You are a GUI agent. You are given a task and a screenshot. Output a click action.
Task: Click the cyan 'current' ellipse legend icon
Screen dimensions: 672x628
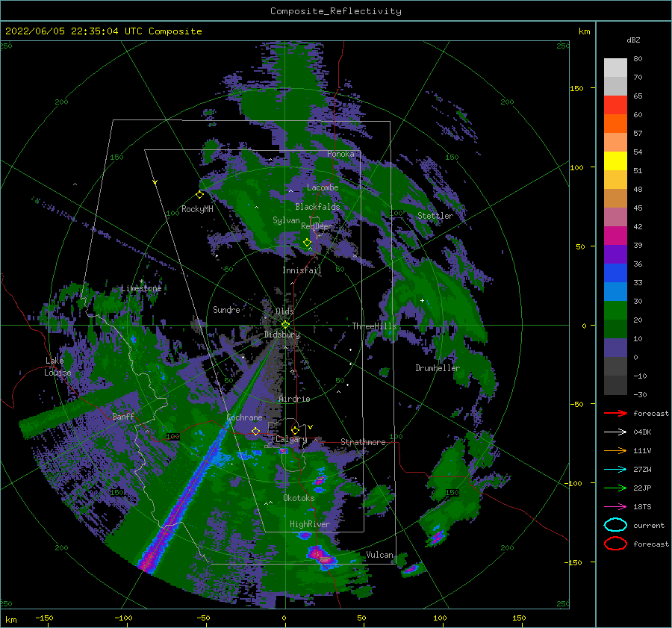coord(615,525)
